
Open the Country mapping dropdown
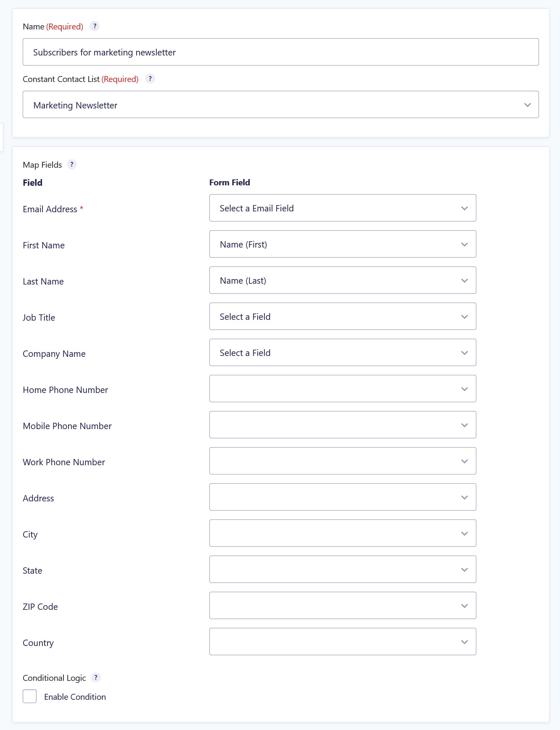tap(343, 642)
